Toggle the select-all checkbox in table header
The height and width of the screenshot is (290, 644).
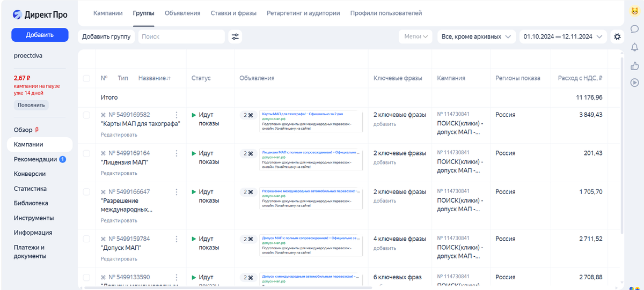point(86,78)
